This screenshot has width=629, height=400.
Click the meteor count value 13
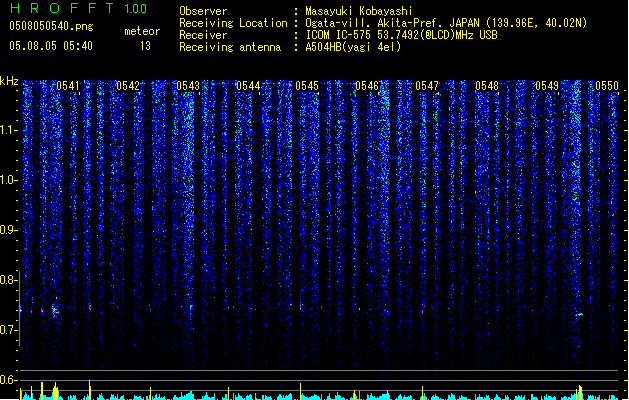pos(145,46)
